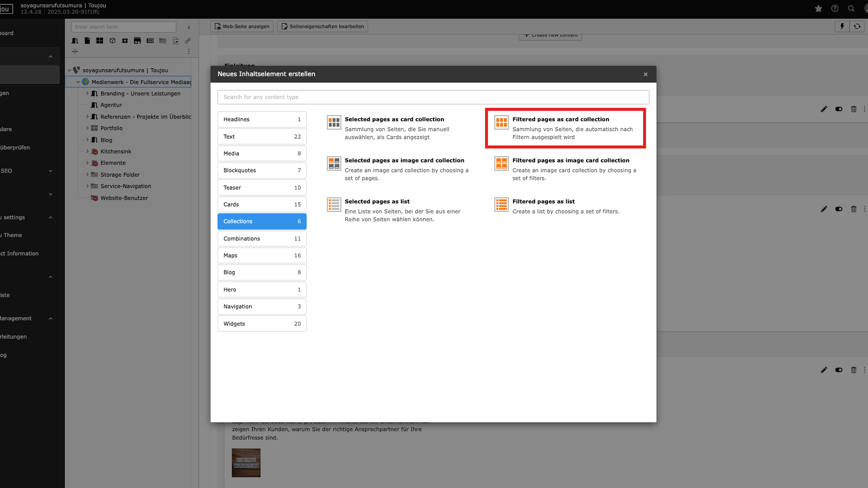Toggle visibility switch of the bottom content element

coord(839,370)
